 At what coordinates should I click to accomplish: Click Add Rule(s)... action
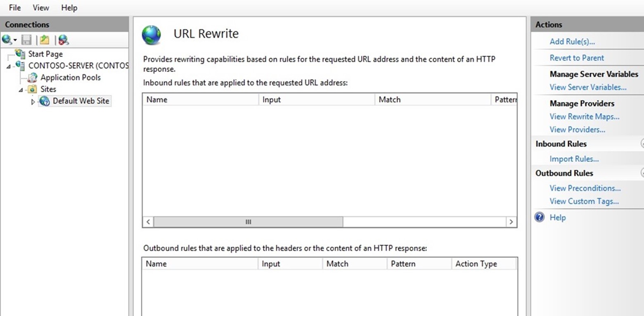click(572, 42)
